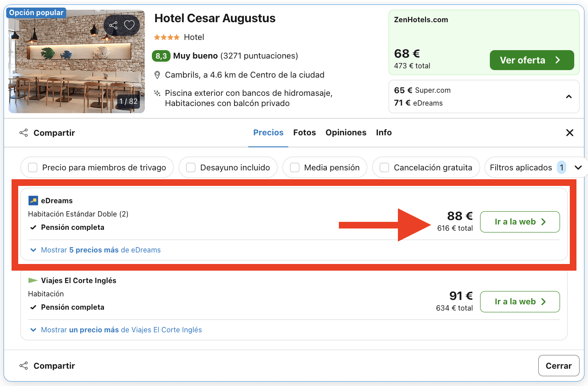Click Ver oferta for ZenHotels.com
Screen dimensions: 588x386
pos(532,60)
